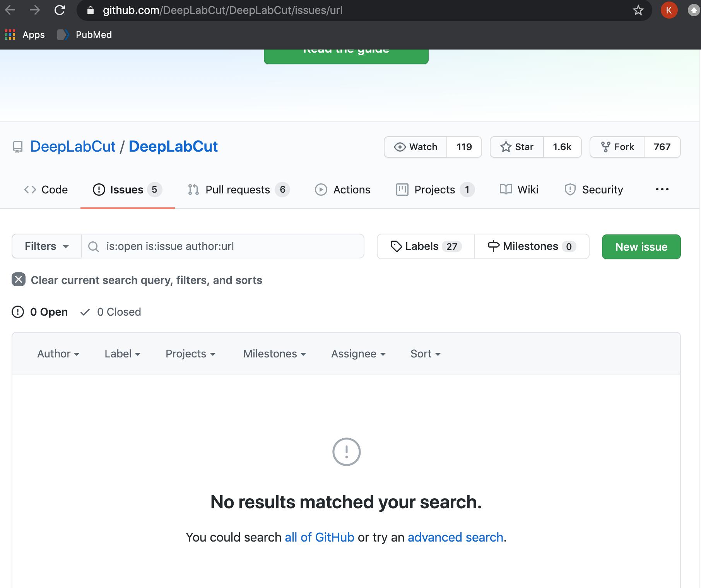Click the Read the guide button

point(346,56)
